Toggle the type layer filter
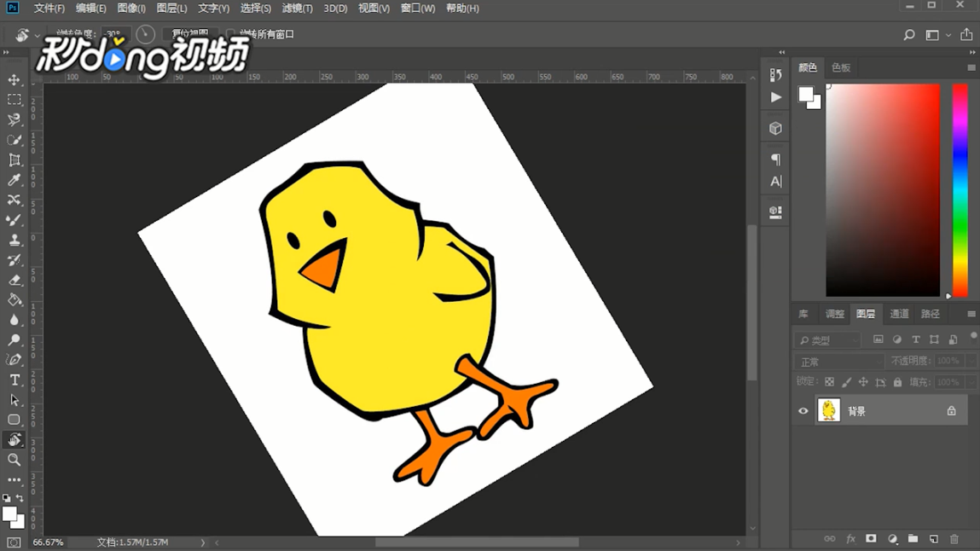 pyautogui.click(x=916, y=339)
